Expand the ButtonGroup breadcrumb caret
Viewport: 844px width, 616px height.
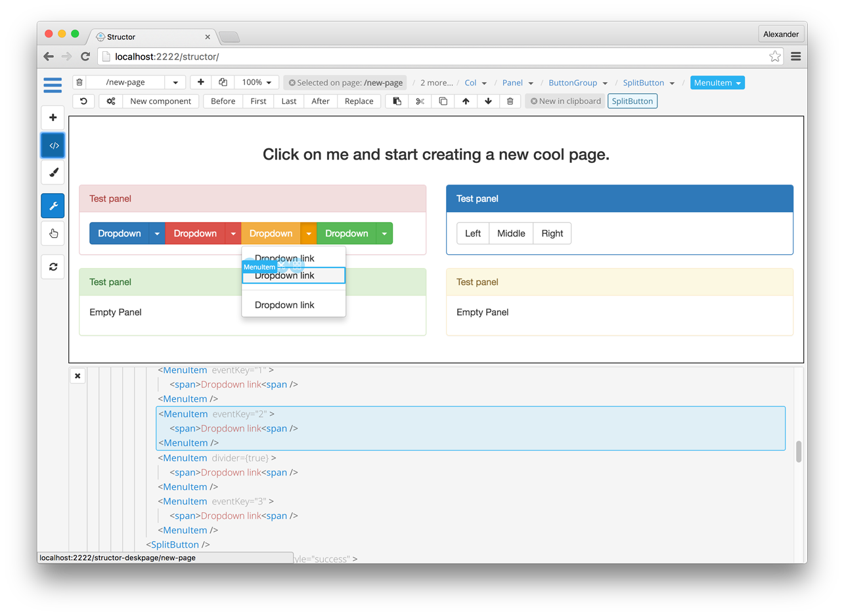(x=606, y=83)
